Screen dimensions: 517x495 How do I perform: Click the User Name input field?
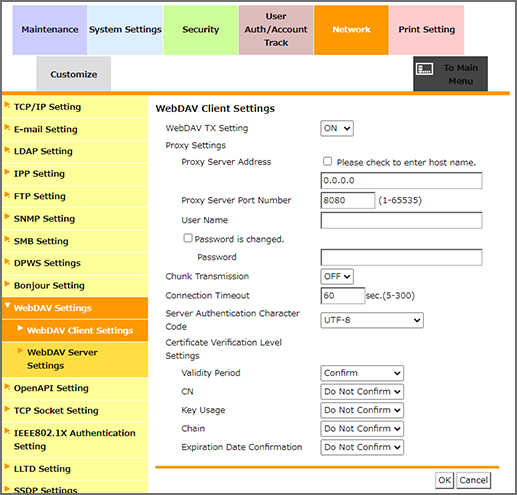point(401,220)
